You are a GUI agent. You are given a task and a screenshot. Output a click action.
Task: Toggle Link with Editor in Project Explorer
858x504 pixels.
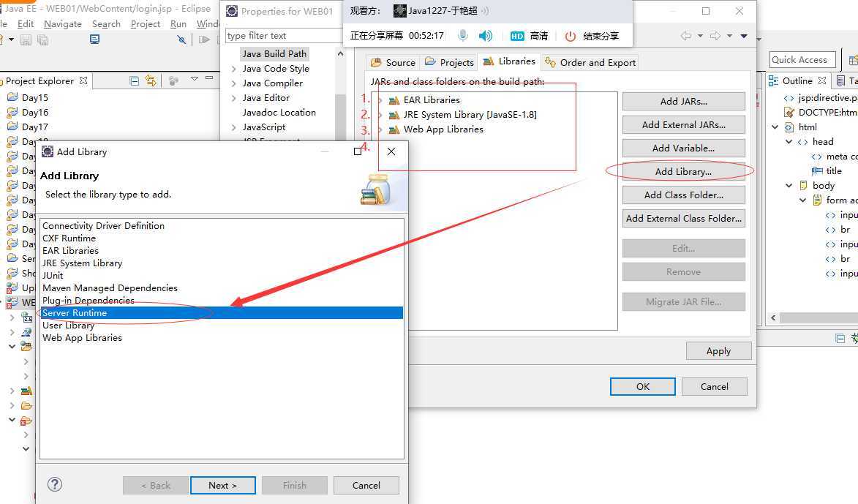[x=151, y=81]
